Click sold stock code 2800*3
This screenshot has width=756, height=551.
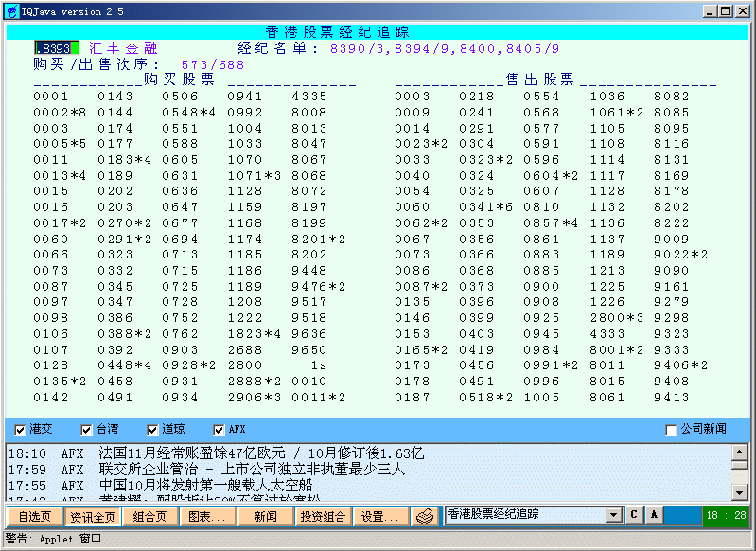point(617,318)
